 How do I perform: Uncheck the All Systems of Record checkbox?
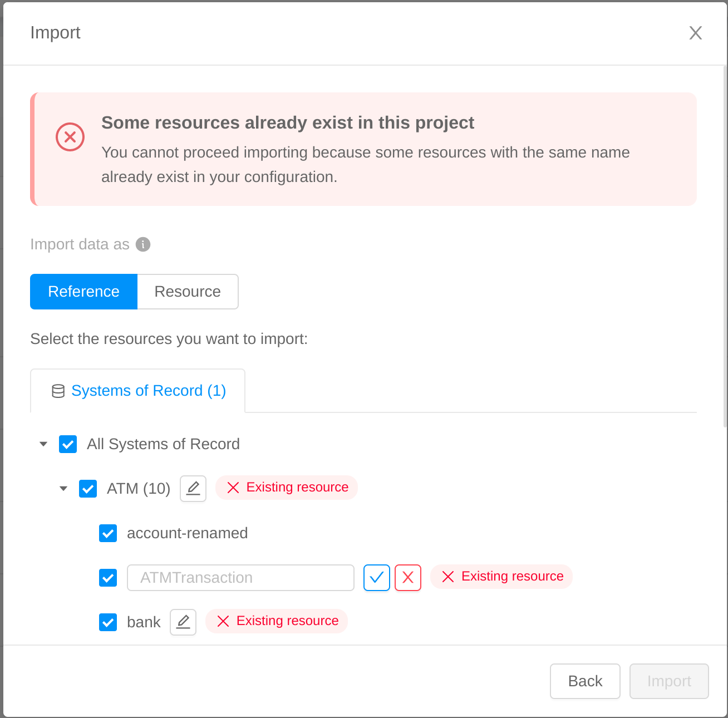pyautogui.click(x=68, y=444)
